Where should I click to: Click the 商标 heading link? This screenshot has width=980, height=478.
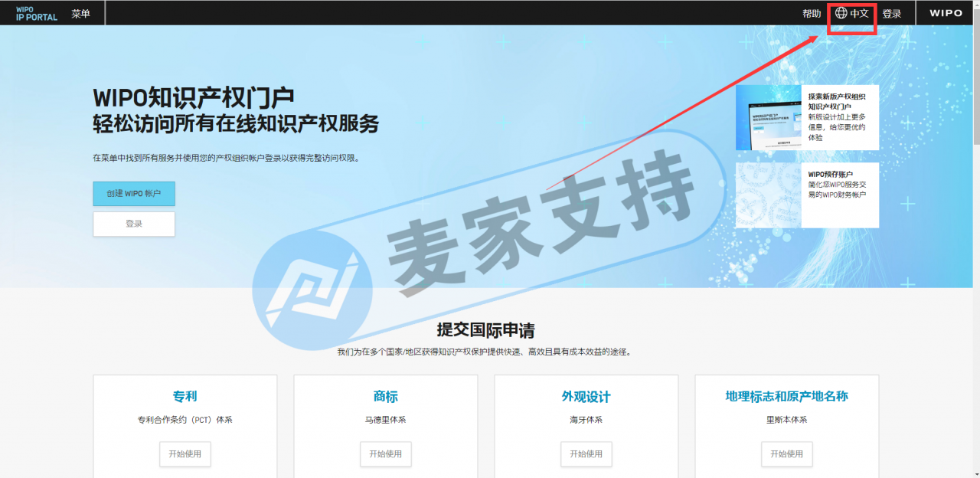pos(386,396)
